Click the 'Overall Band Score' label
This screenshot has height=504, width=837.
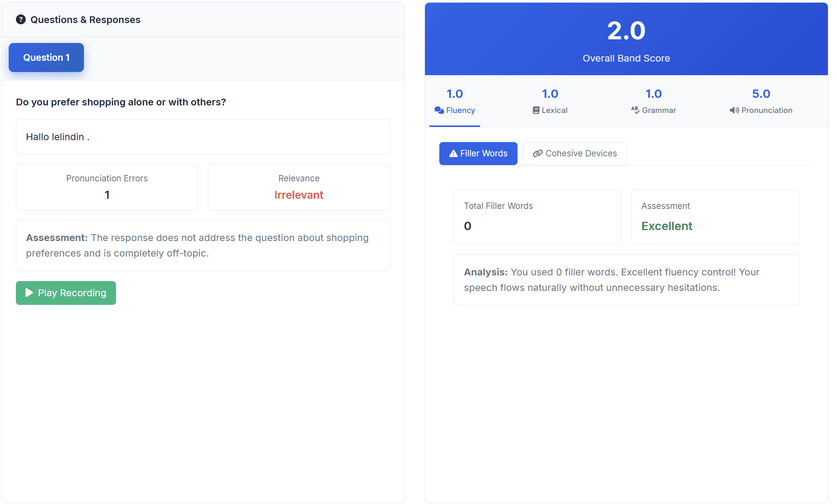[x=626, y=58]
